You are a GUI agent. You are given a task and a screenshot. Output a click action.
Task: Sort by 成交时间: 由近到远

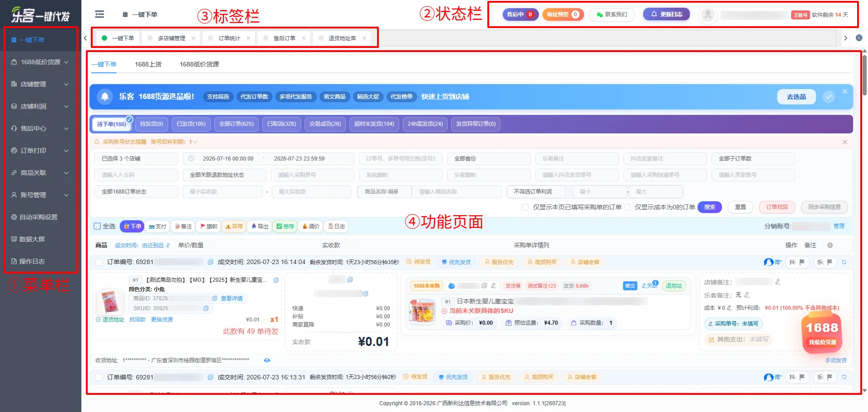[x=142, y=245]
